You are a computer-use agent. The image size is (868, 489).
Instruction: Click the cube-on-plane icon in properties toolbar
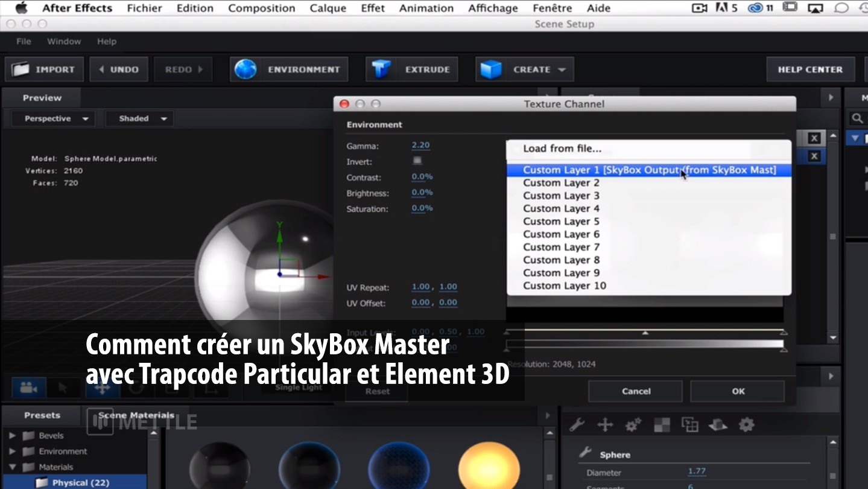pos(718,425)
